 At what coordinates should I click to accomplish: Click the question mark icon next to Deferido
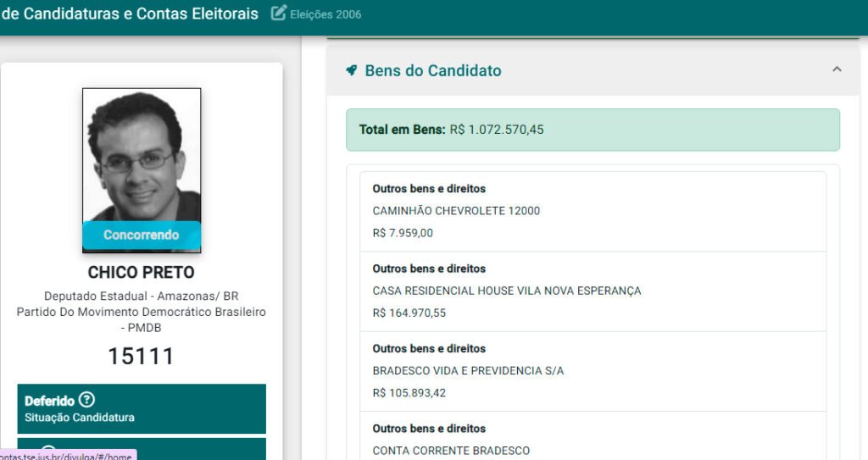coord(86,400)
